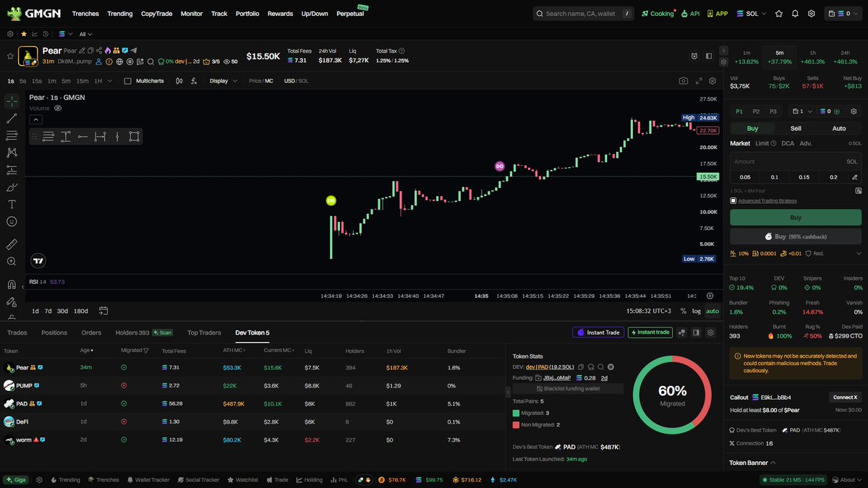Open the SOL chain selector
The height and width of the screenshot is (488, 868).
pos(752,14)
